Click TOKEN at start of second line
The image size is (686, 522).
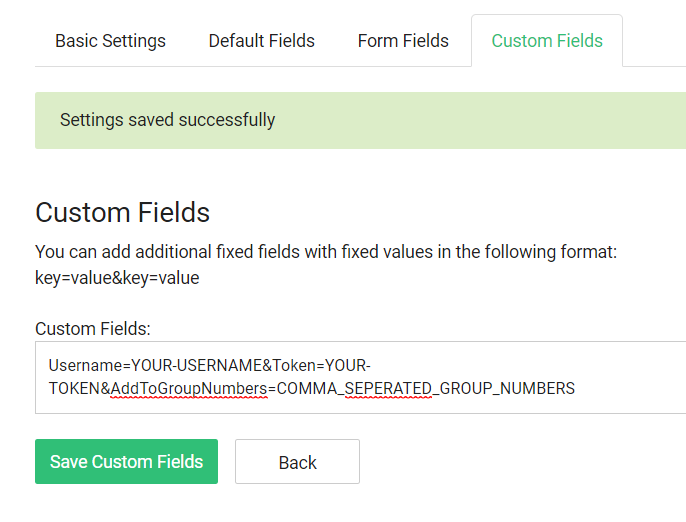click(74, 389)
